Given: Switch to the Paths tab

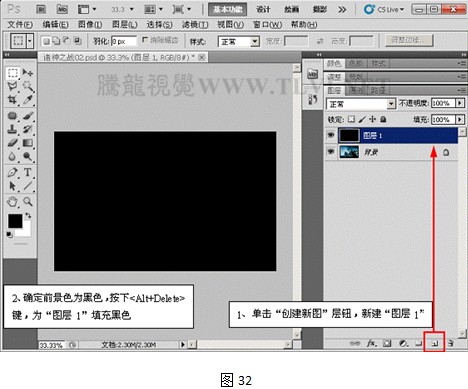Looking at the screenshot, I should click(377, 90).
